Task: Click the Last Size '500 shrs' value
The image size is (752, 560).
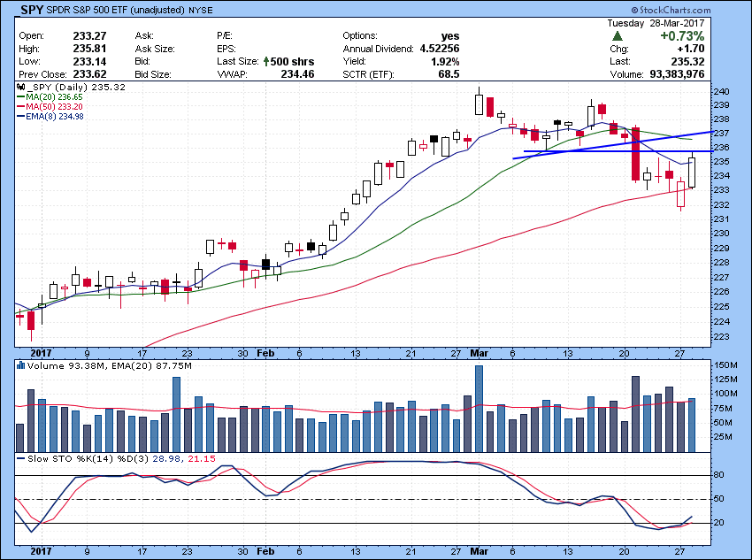Action: click(292, 61)
